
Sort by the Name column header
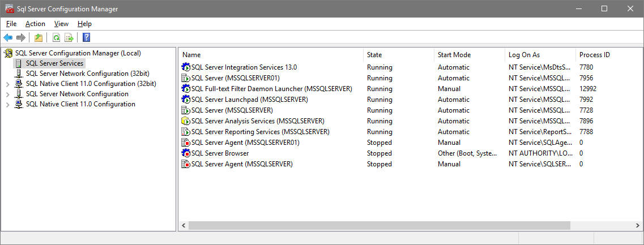pyautogui.click(x=271, y=54)
